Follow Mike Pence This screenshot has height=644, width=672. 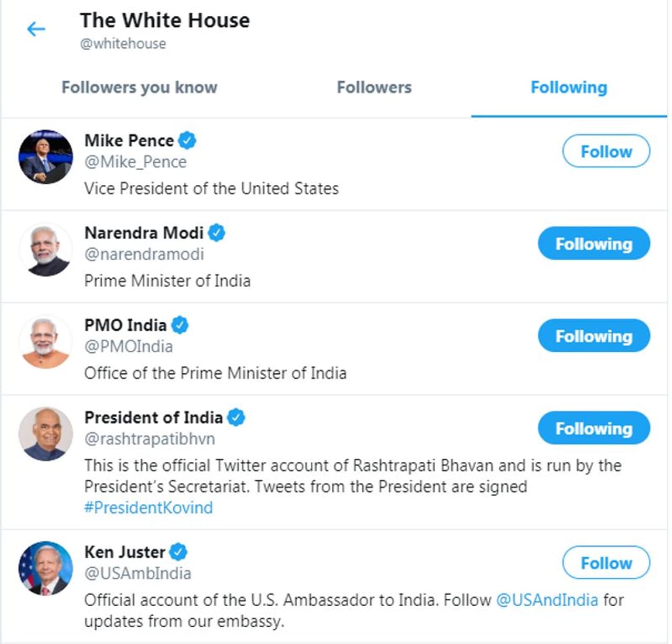tap(606, 151)
